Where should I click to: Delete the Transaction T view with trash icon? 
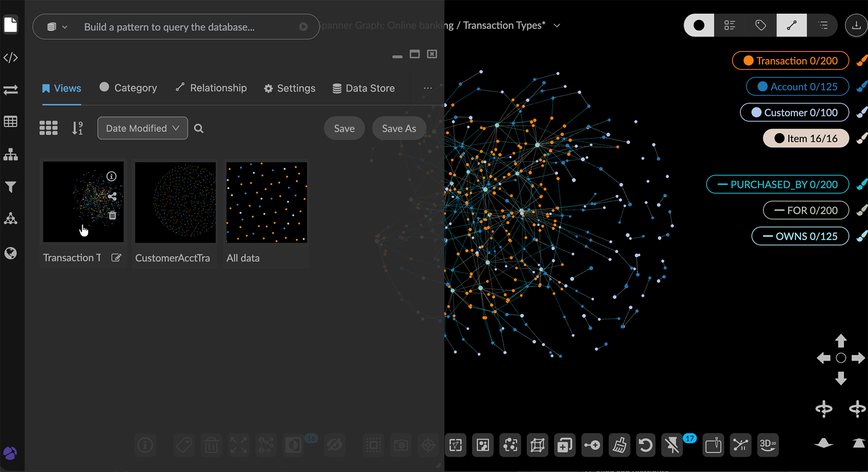(x=112, y=215)
